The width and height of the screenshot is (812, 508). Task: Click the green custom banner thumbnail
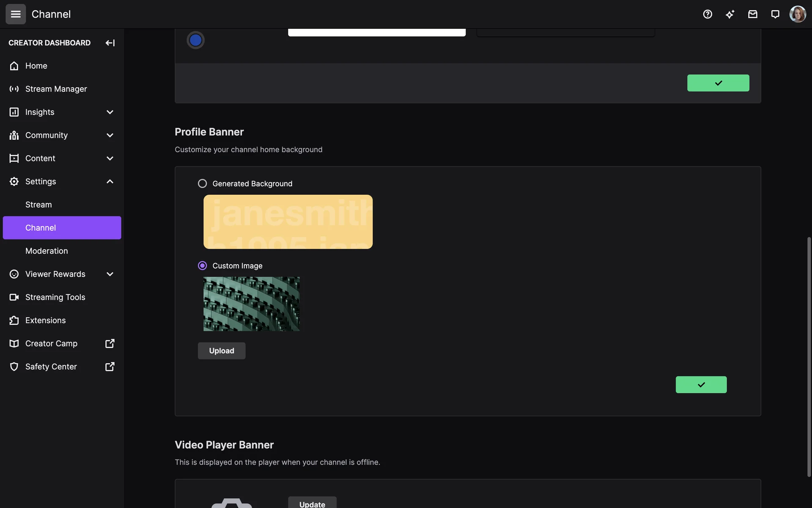click(x=251, y=304)
